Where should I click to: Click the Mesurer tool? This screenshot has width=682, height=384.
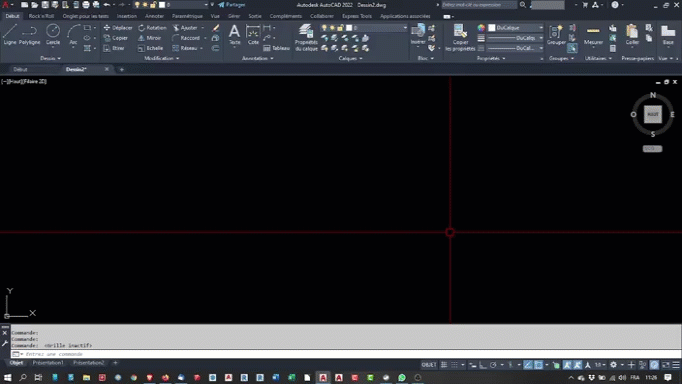point(593,35)
